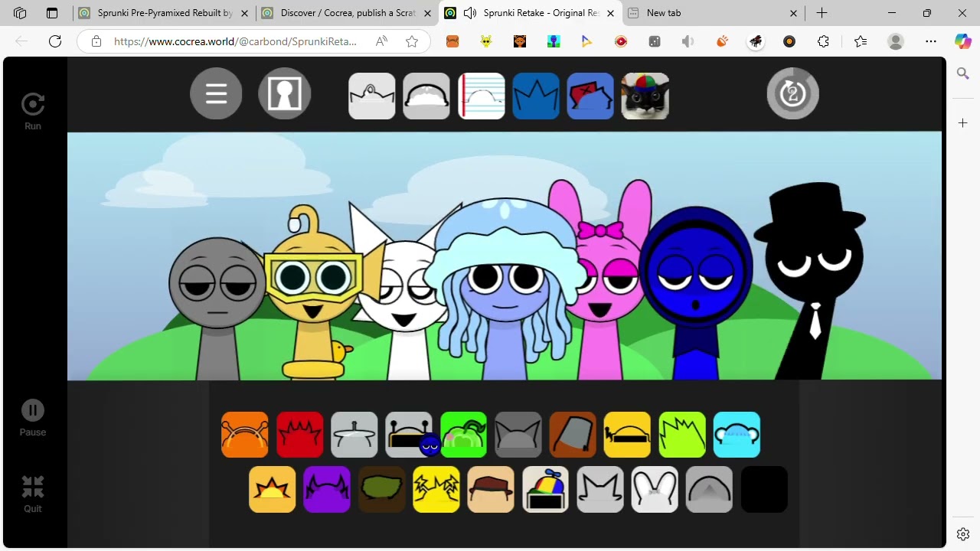
Task: Select the cat with propeller hat icon
Action: (x=645, y=96)
